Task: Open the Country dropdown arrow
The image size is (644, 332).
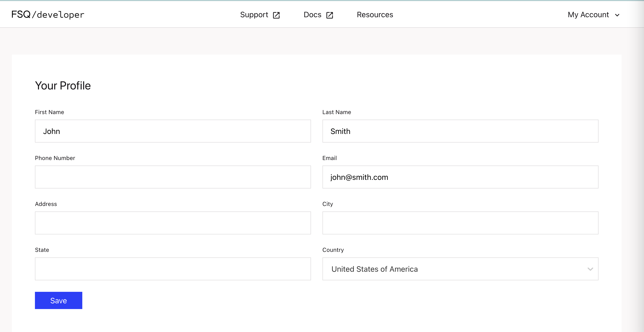Action: 590,269
